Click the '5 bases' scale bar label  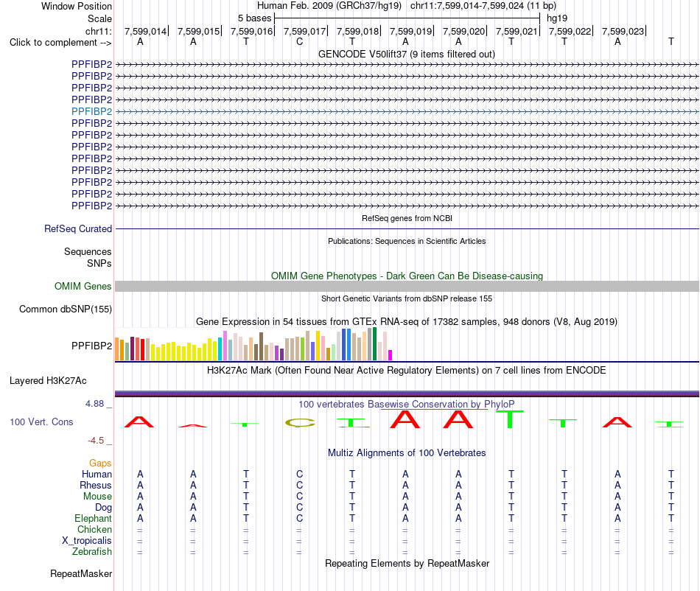254,18
